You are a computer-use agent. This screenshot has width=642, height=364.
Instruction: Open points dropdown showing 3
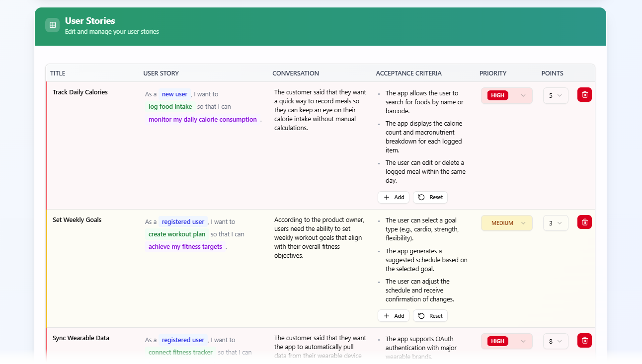(556, 223)
